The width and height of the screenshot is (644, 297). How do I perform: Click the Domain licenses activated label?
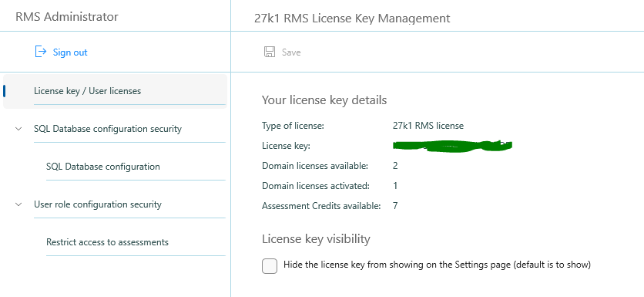[x=316, y=186]
